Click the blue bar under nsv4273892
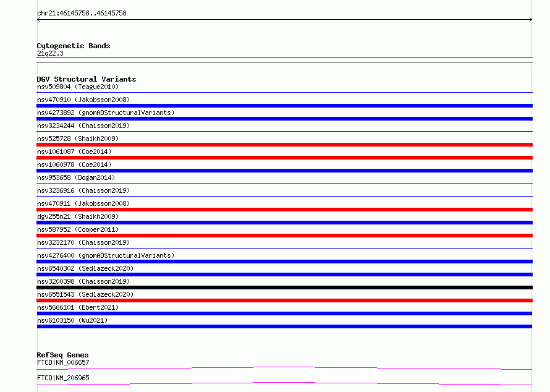 284,119
